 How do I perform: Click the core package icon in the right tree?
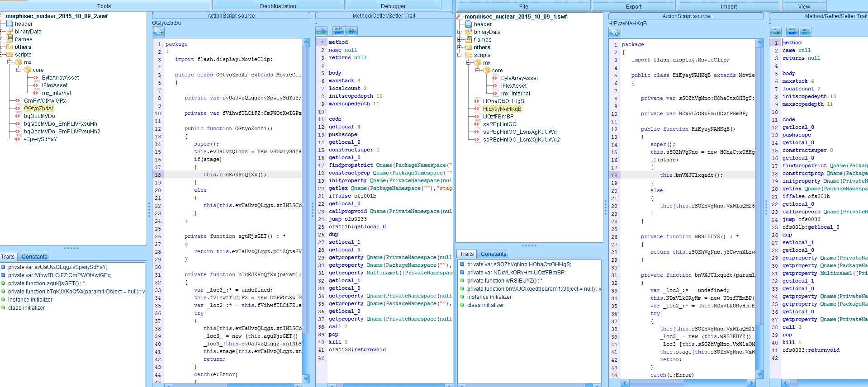(x=487, y=70)
